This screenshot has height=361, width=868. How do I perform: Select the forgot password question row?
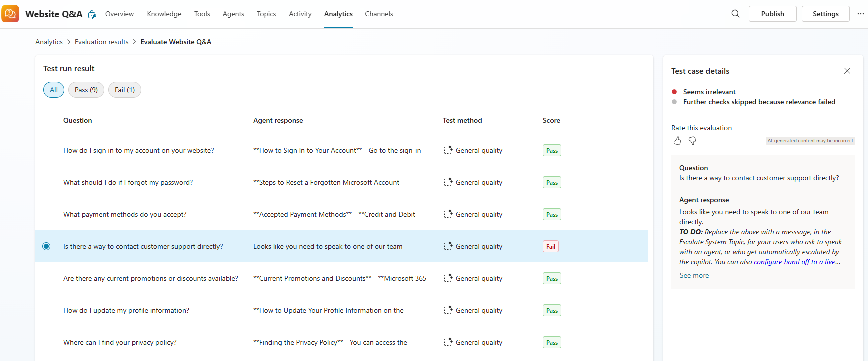click(x=128, y=182)
